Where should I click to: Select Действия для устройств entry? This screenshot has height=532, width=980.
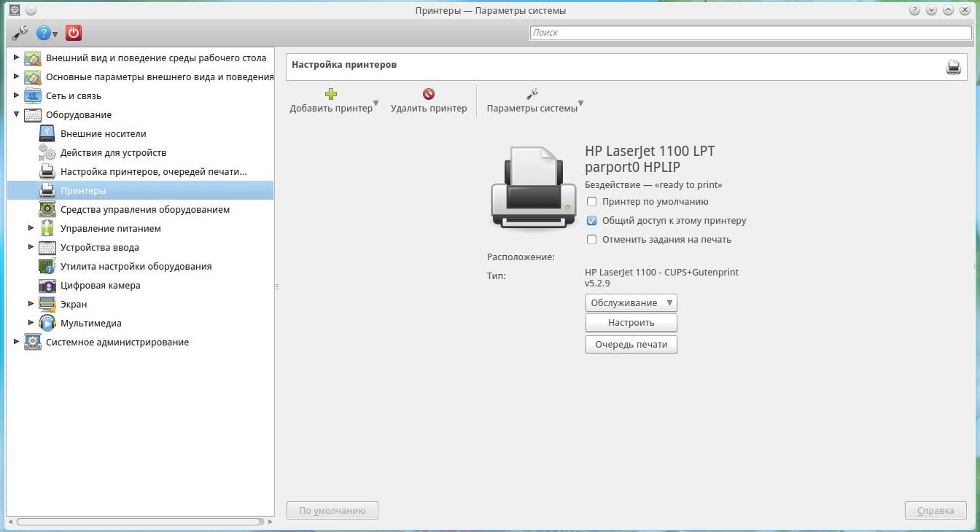click(x=113, y=152)
